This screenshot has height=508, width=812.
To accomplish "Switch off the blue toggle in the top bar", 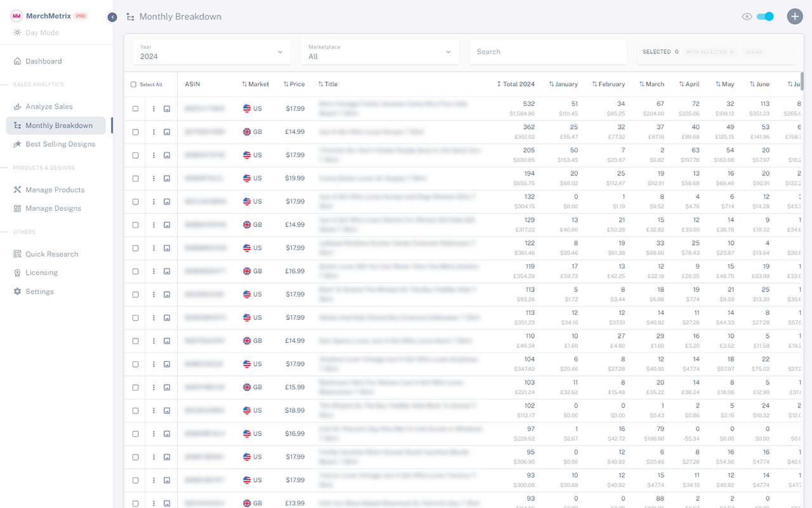I will coord(765,17).
